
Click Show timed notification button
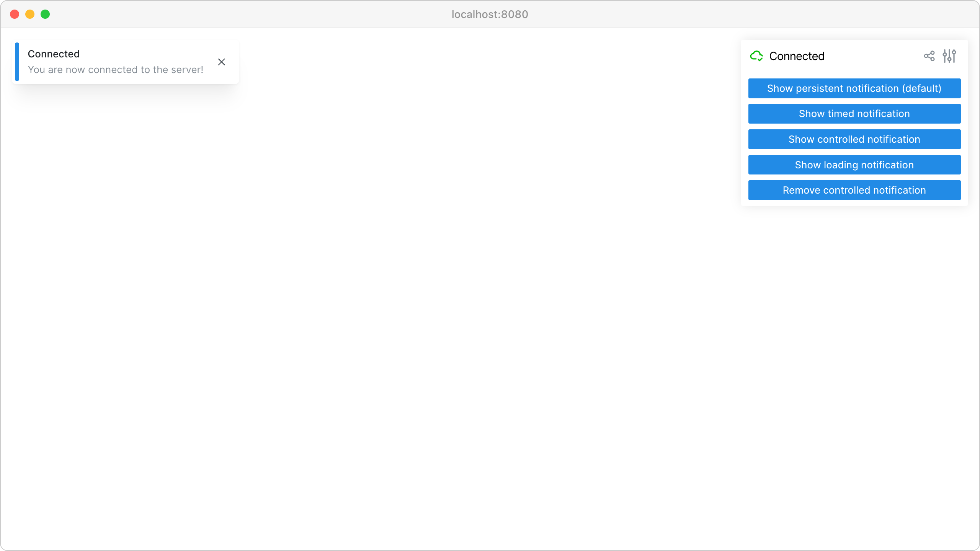pyautogui.click(x=854, y=114)
